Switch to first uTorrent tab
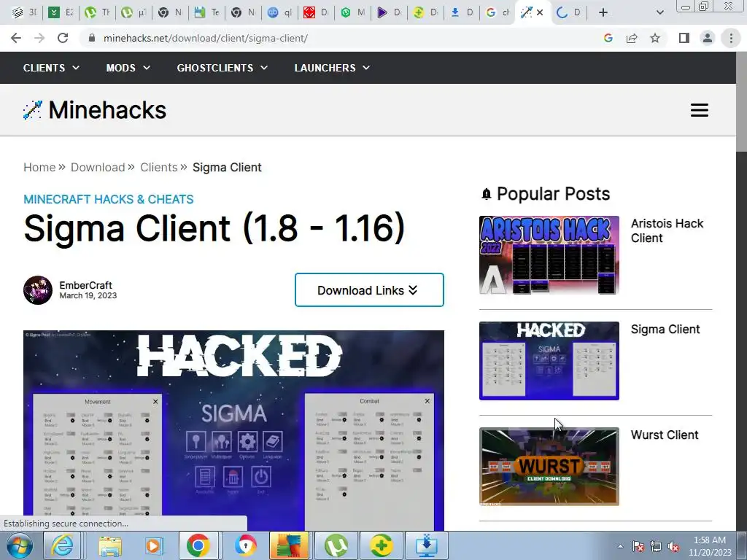 97,12
